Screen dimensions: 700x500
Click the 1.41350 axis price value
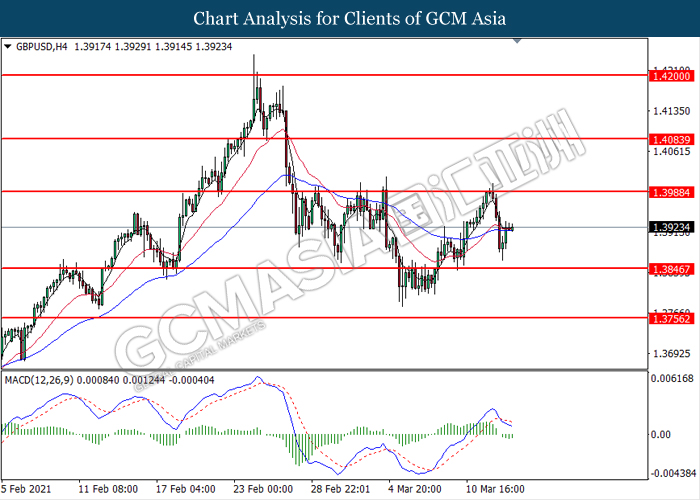[671, 111]
